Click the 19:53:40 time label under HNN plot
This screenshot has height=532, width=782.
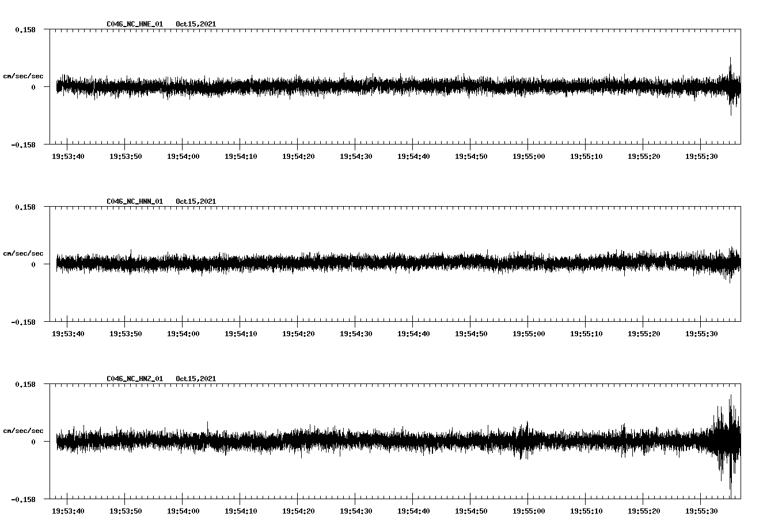pos(68,334)
